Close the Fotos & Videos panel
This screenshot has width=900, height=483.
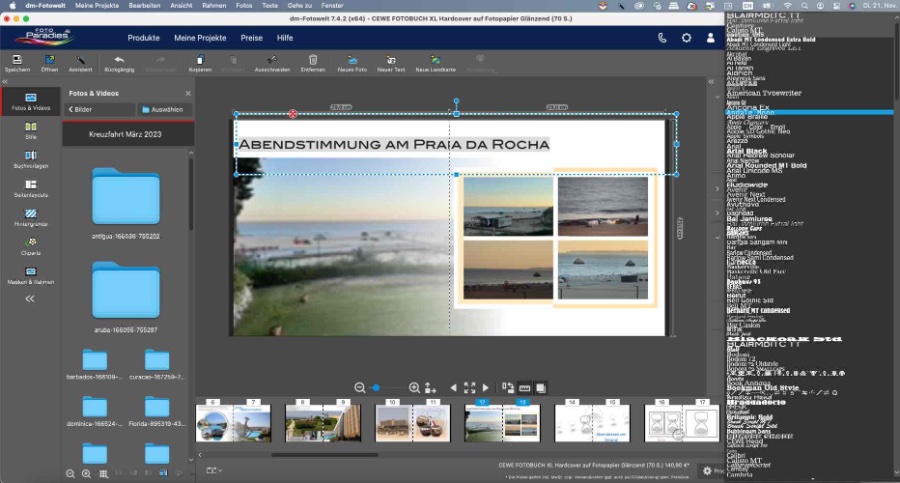point(187,93)
